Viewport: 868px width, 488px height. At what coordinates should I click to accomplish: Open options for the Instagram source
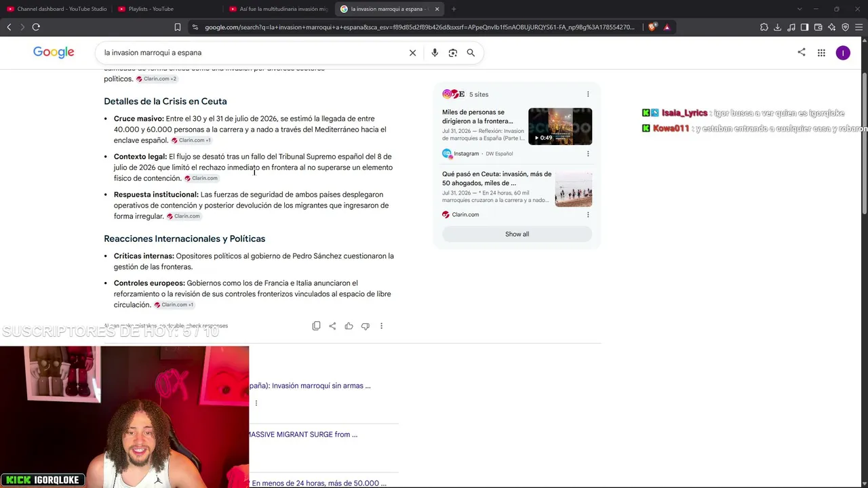pos(588,154)
